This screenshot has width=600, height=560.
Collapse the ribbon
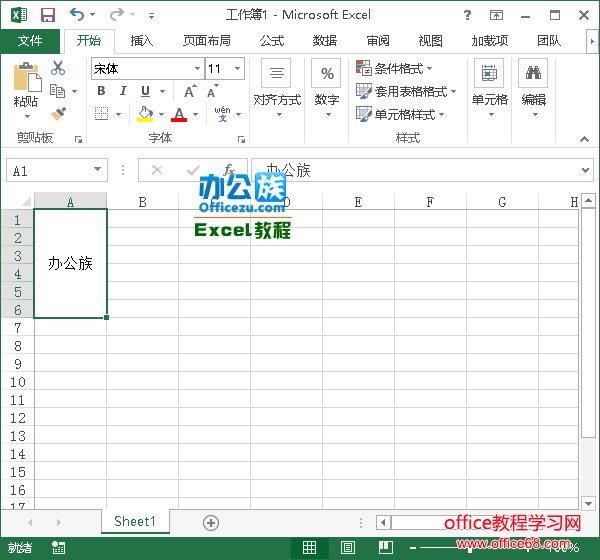(x=584, y=139)
